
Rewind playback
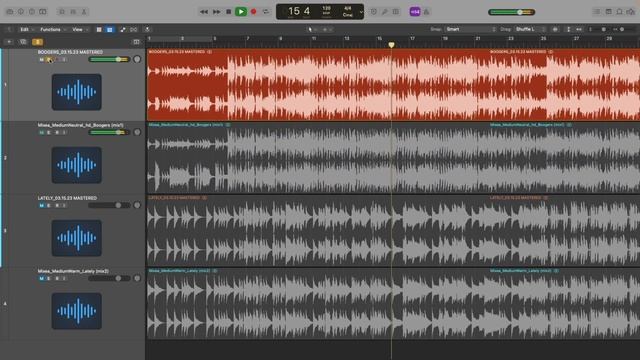coord(204,12)
